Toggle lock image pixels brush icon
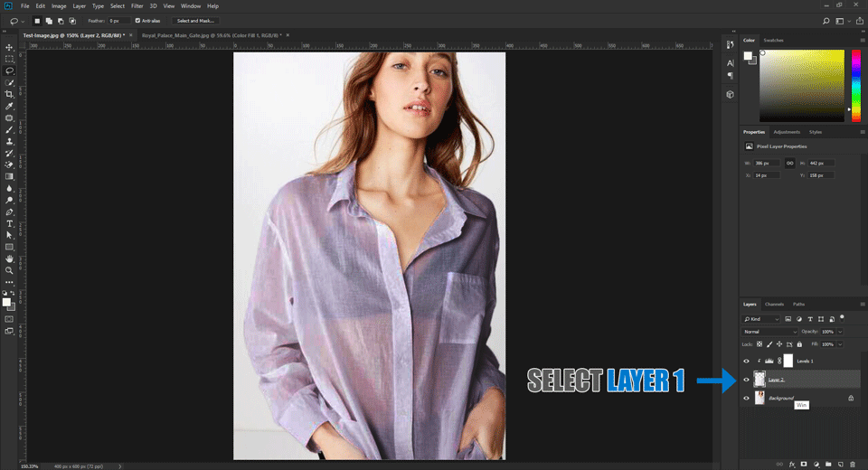 (769, 344)
